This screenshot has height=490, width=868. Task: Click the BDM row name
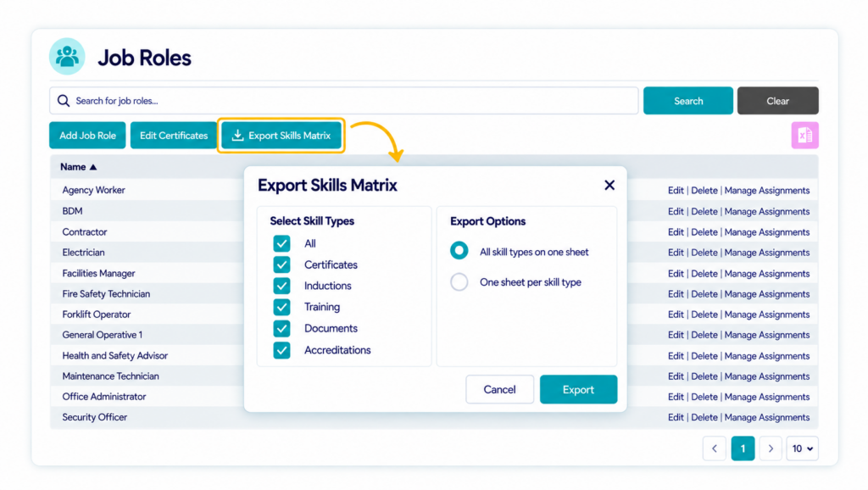[73, 211]
